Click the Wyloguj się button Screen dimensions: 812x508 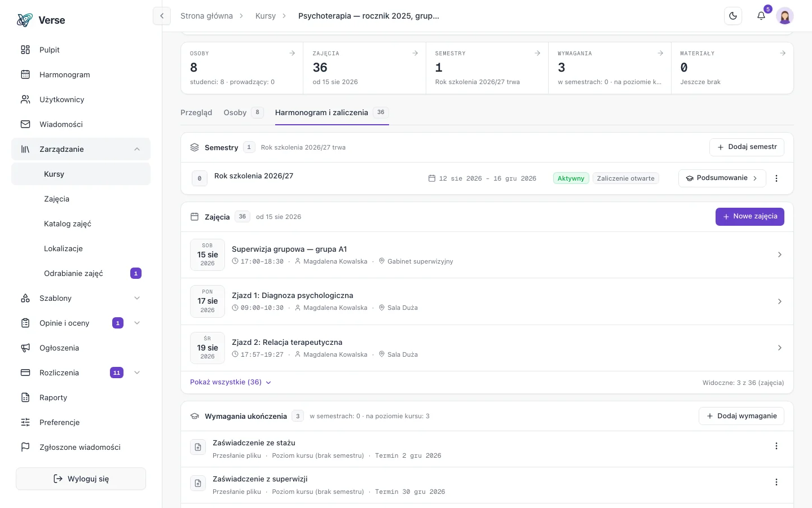click(81, 479)
